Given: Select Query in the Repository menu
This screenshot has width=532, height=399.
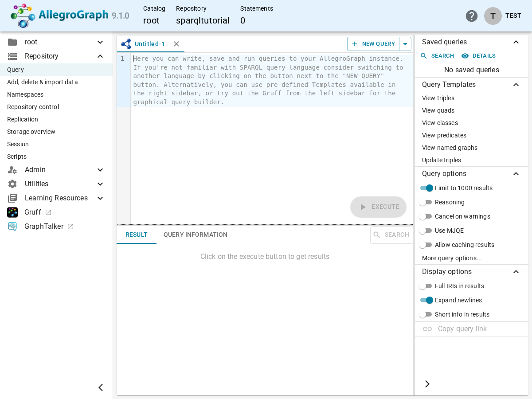Looking at the screenshot, I should pyautogui.click(x=56, y=70).
